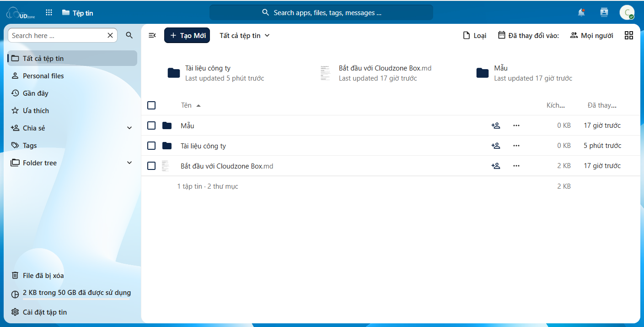Open Ưa thích favorites in sidebar
This screenshot has height=327, width=644.
pos(72,110)
